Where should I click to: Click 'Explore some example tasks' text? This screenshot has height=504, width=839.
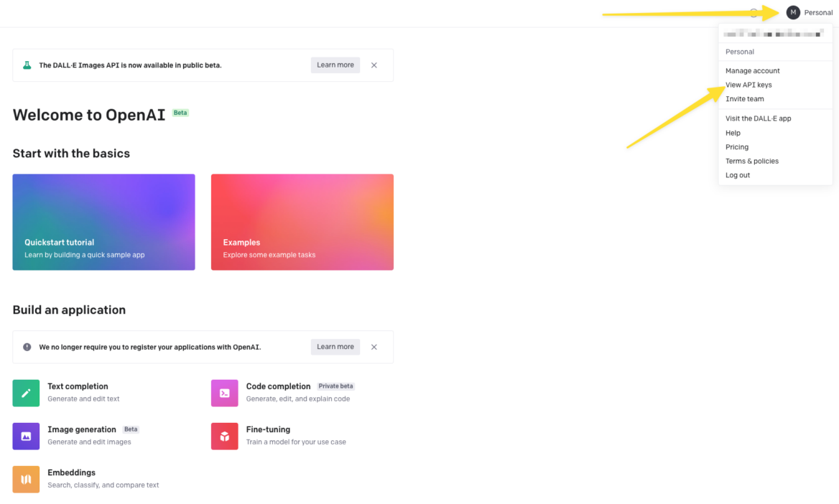(269, 255)
